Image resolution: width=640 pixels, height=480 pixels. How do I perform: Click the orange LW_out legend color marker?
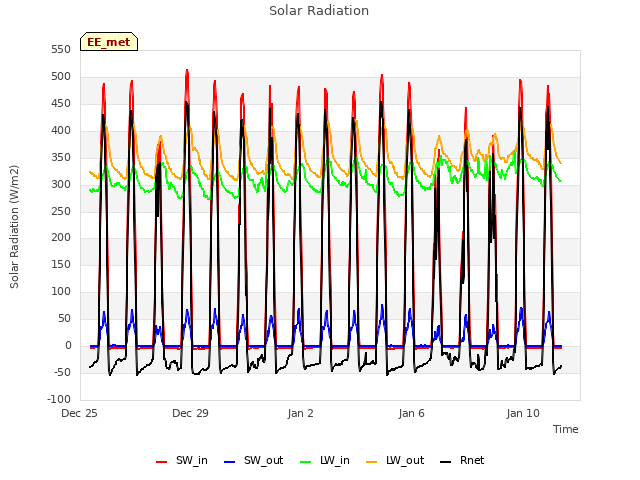pyautogui.click(x=372, y=462)
